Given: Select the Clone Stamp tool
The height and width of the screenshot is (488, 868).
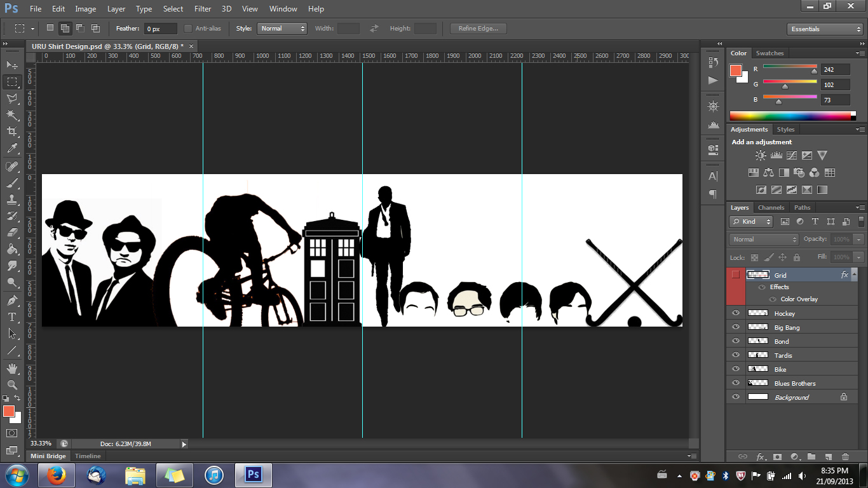Looking at the screenshot, I should pyautogui.click(x=12, y=200).
